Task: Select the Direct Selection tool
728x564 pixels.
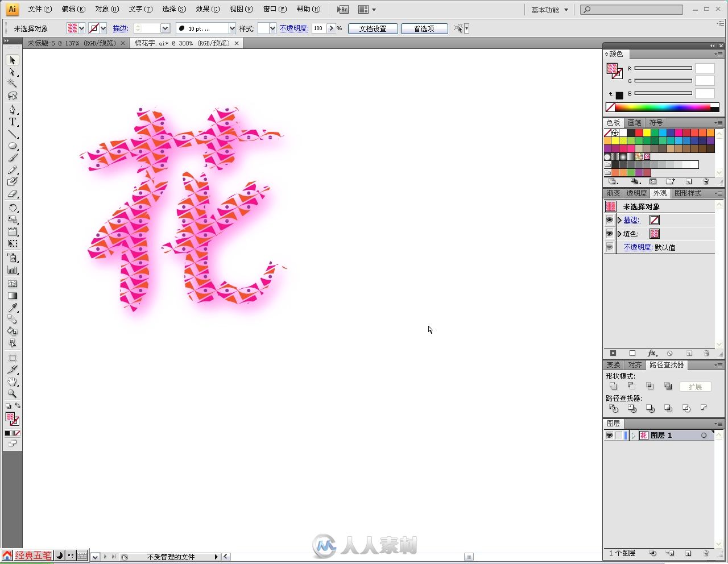Action: click(13, 72)
